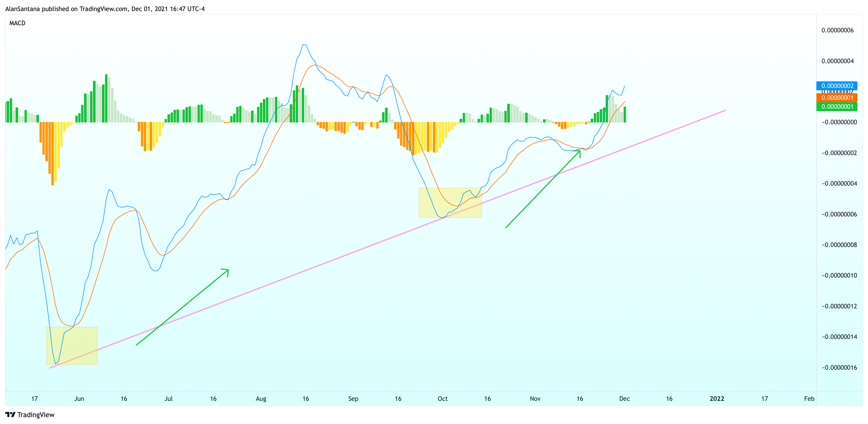Click the Feb date label on time axis
The image size is (868, 424).
[809, 399]
